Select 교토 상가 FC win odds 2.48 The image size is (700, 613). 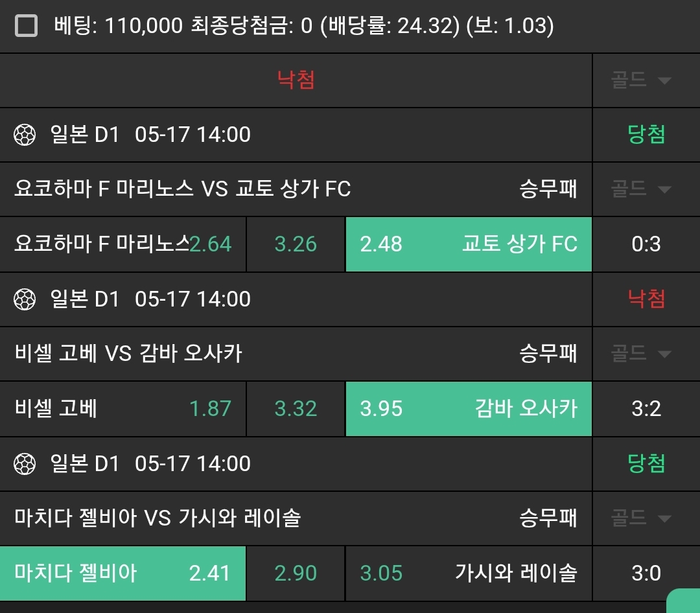point(469,244)
